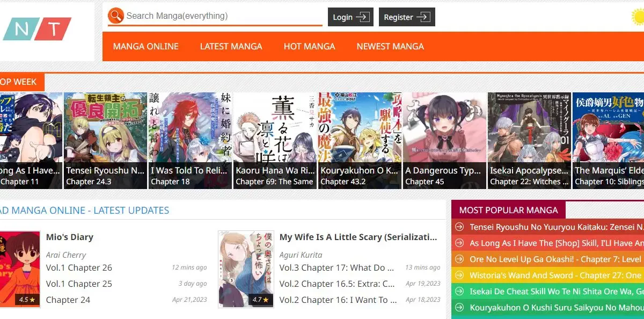This screenshot has width=644, height=319.
Task: Go to Latest Manga menu
Action: point(231,46)
